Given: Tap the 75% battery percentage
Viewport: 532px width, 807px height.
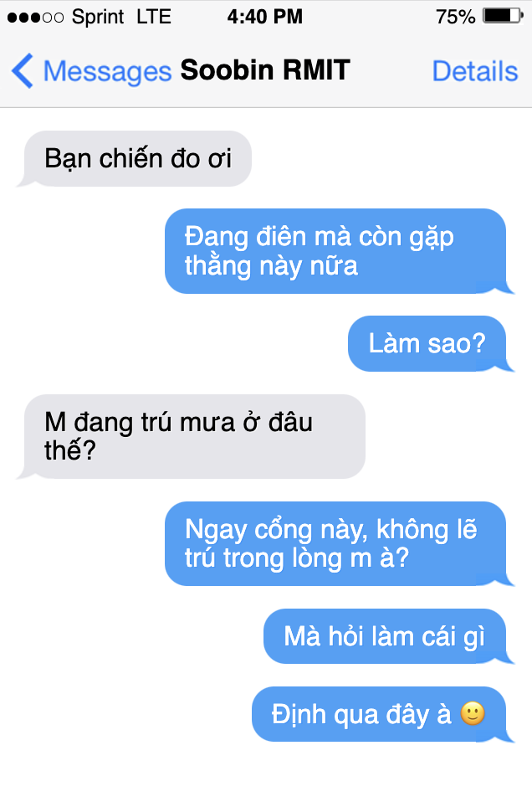Looking at the screenshot, I should pyautogui.click(x=455, y=17).
